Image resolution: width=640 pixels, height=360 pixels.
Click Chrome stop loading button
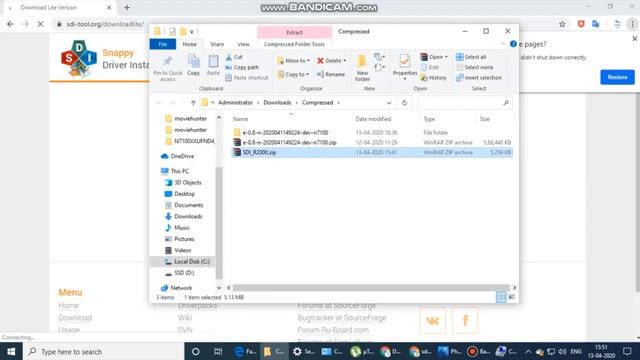[40, 24]
